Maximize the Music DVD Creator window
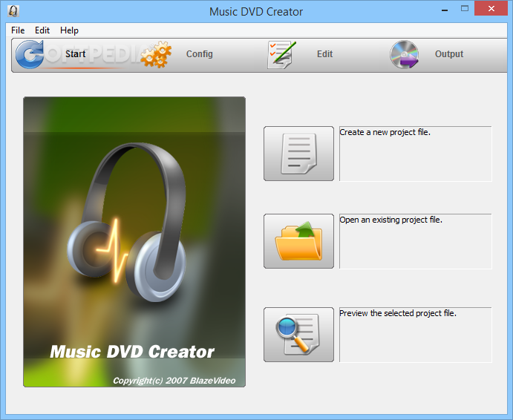Image resolution: width=513 pixels, height=420 pixels. point(465,9)
